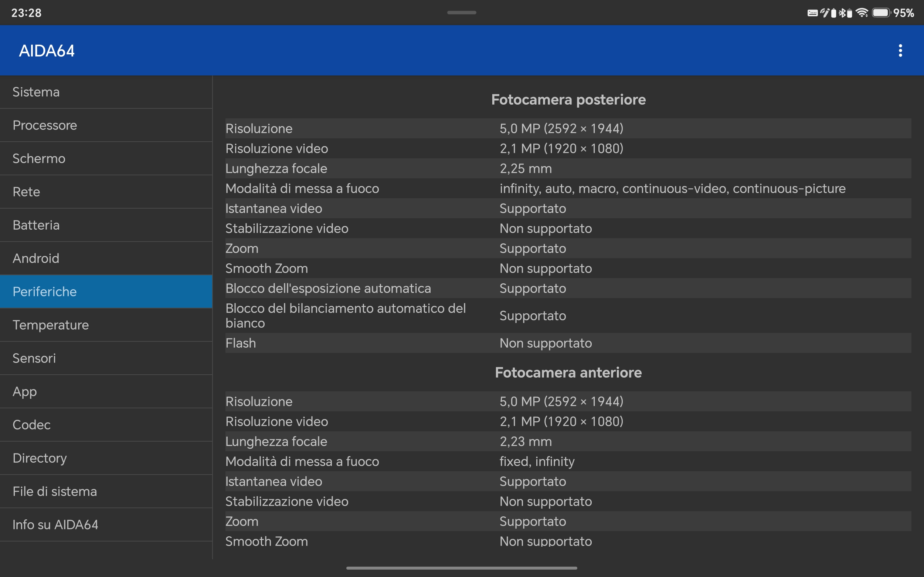Click front camera Zoom label
Image resolution: width=924 pixels, height=577 pixels.
pyautogui.click(x=242, y=521)
